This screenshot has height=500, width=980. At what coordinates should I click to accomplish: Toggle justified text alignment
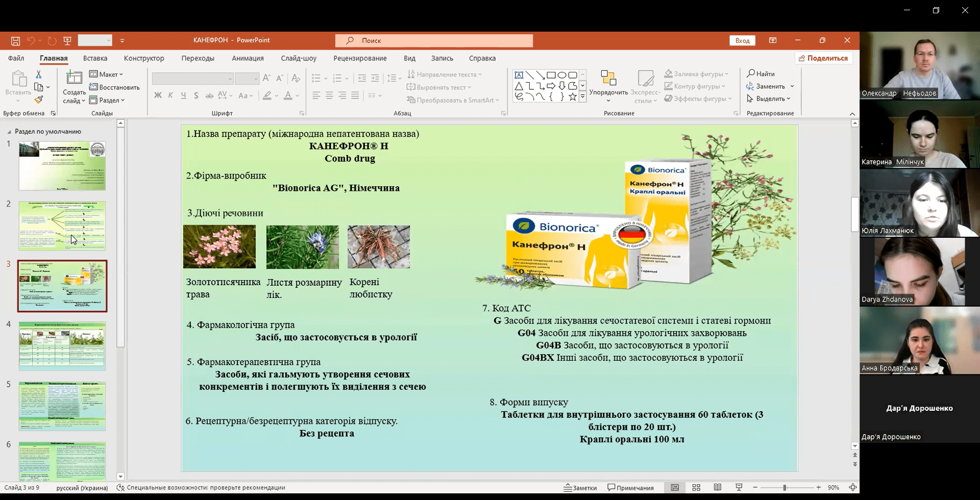click(355, 95)
